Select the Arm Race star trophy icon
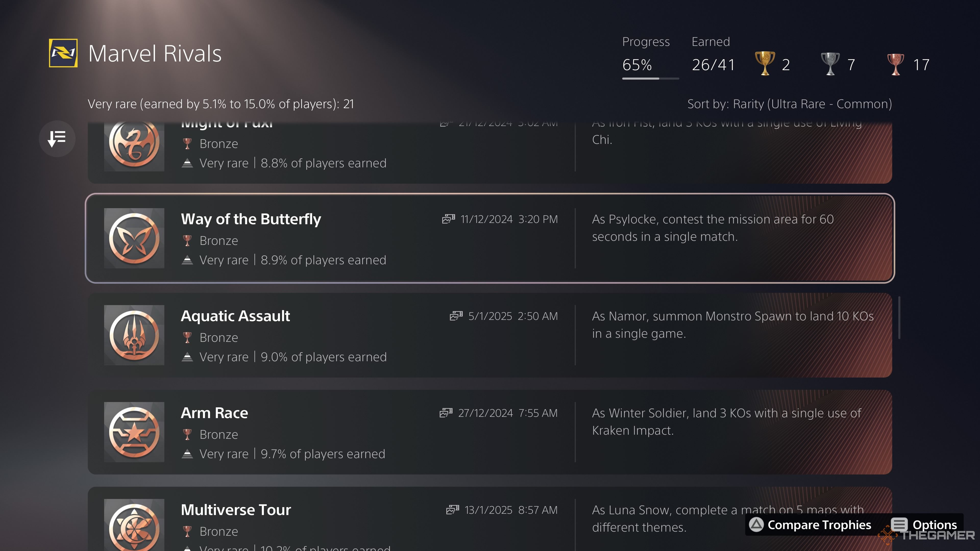This screenshot has width=980, height=551. (134, 432)
